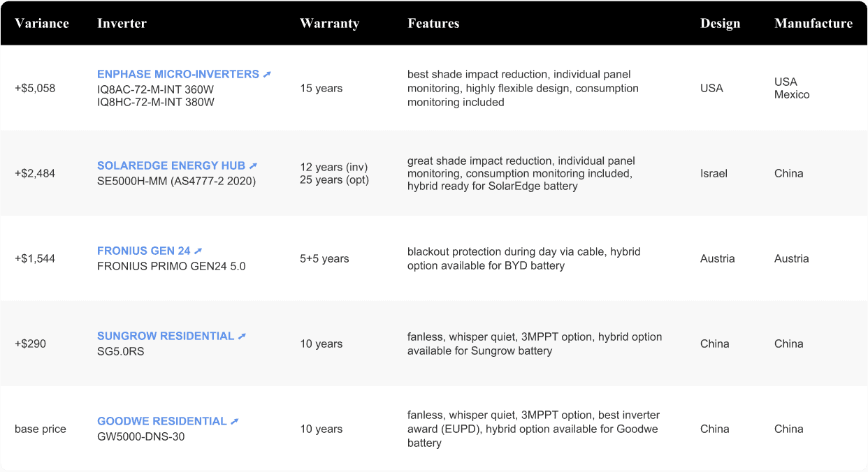Click the arrow icon beside Sungrow Residential
The width and height of the screenshot is (868, 472).
242,336
